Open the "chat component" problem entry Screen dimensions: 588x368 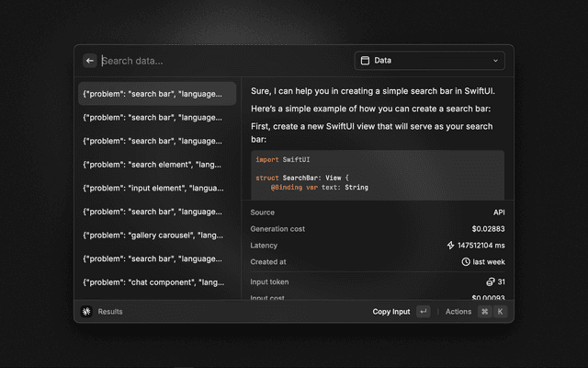tap(156, 282)
